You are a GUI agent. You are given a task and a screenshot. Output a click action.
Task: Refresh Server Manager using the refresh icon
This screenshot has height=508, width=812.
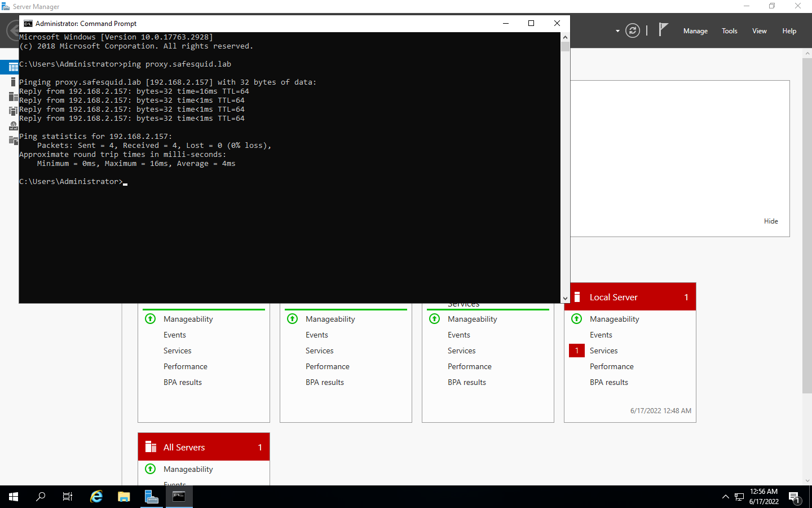click(632, 30)
